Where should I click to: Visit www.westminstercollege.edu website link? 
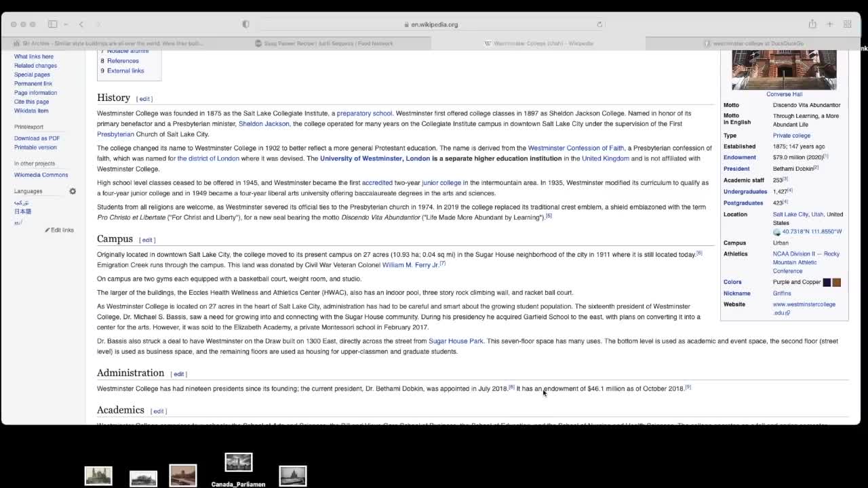pos(804,308)
